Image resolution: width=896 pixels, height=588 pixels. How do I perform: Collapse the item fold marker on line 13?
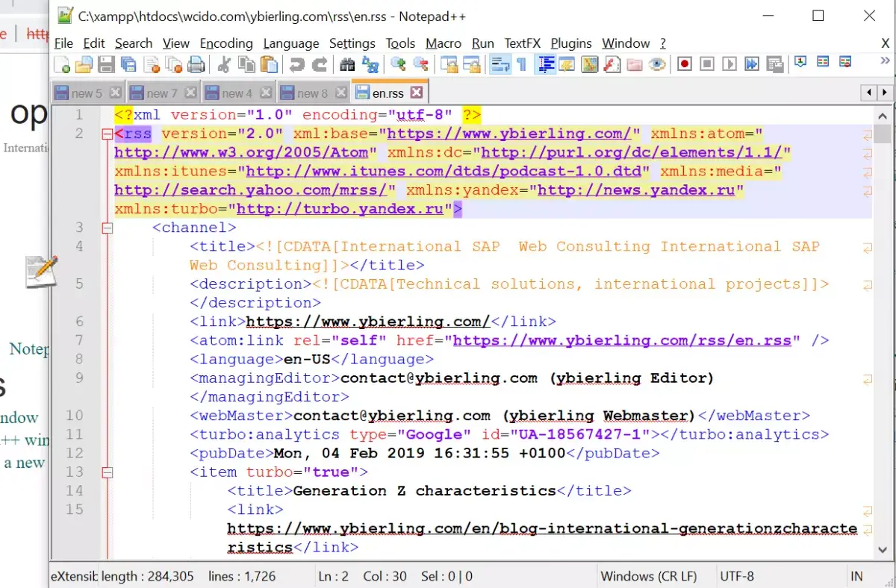click(107, 472)
